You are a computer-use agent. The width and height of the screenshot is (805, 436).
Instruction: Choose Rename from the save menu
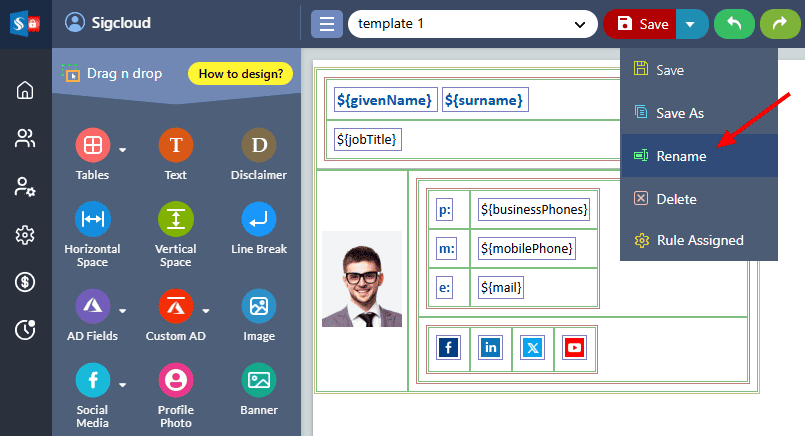coord(681,156)
